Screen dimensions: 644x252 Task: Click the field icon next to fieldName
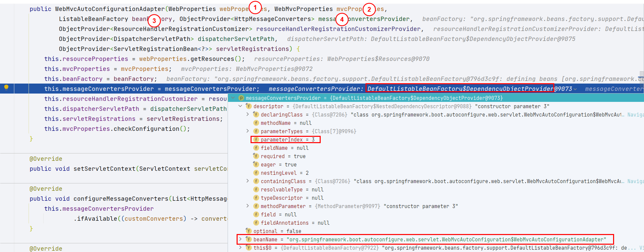[256, 148]
